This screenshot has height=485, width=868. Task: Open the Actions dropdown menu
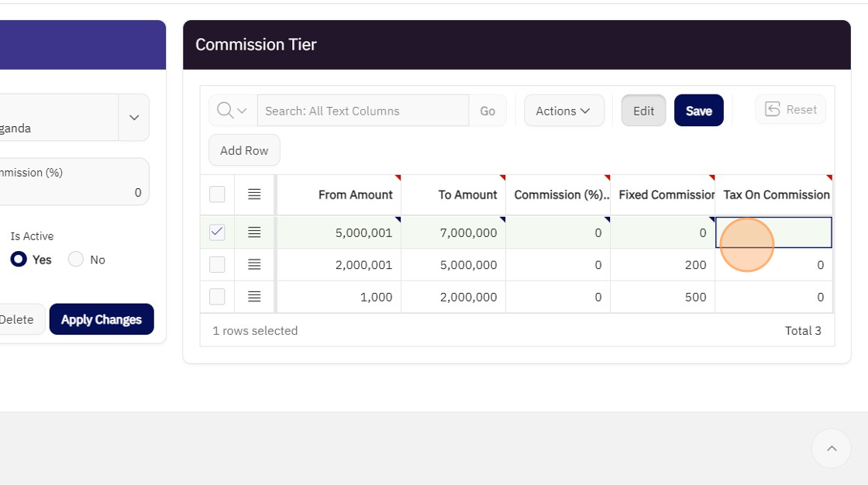click(563, 111)
